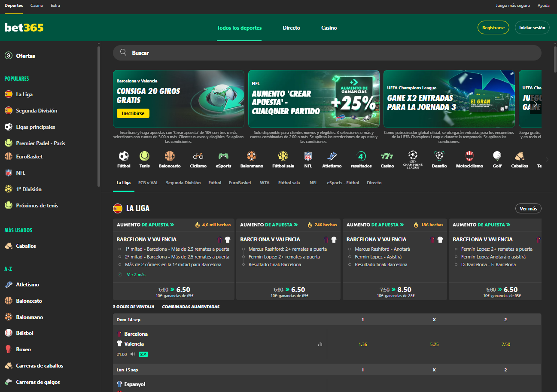Image resolution: width=557 pixels, height=392 pixels.
Task: Click the audio speaker icon beside 21:00
Action: coord(133,354)
